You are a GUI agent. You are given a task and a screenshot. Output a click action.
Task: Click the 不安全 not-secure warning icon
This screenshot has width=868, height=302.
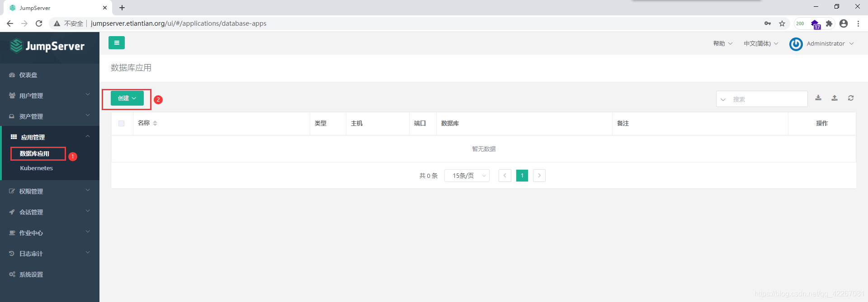click(57, 23)
